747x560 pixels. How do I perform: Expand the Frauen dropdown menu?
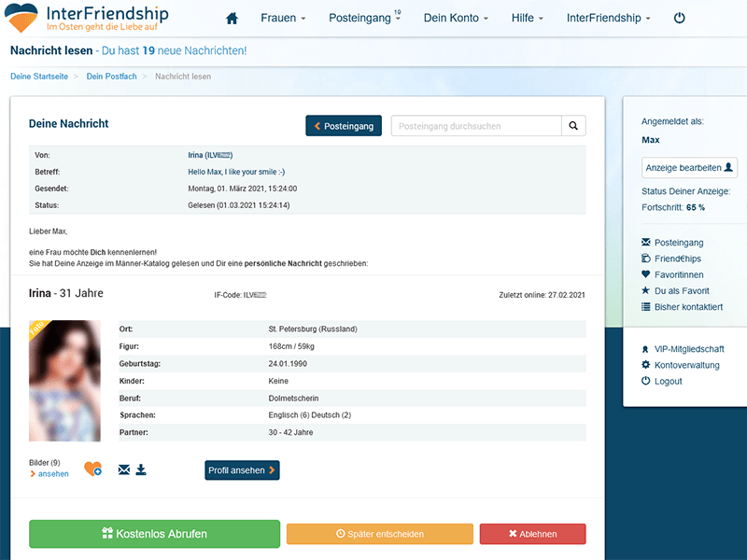tap(283, 19)
